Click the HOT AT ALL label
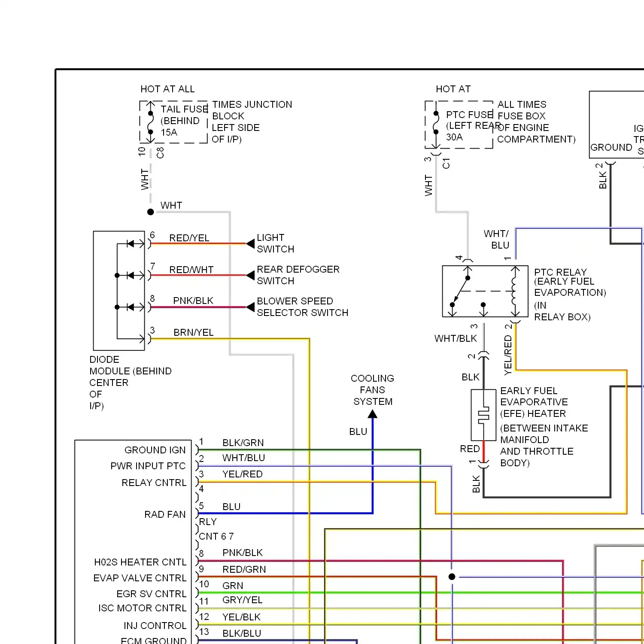The image size is (644, 644). tap(167, 89)
